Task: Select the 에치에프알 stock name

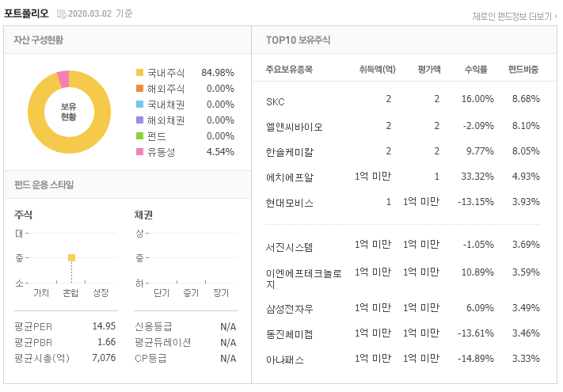Action: point(289,177)
